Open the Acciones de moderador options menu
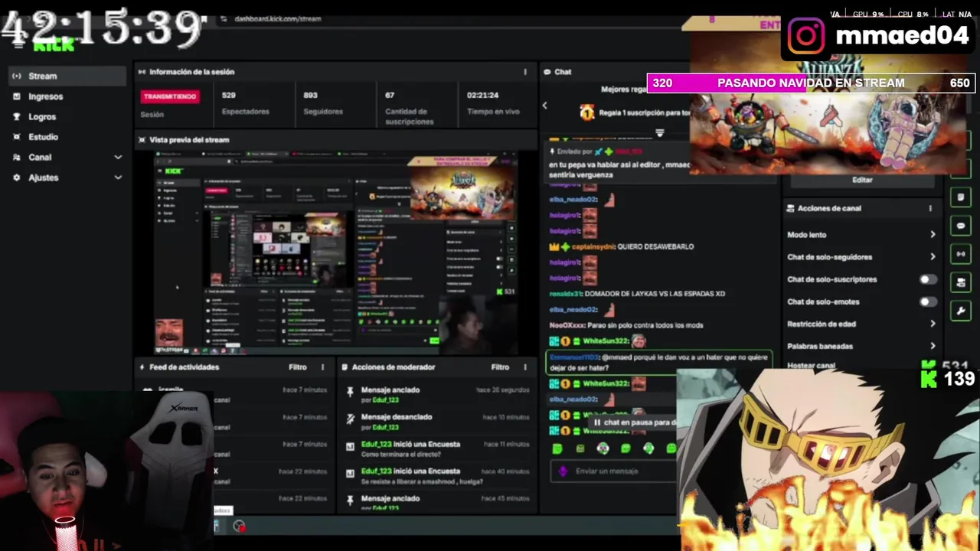 point(525,367)
